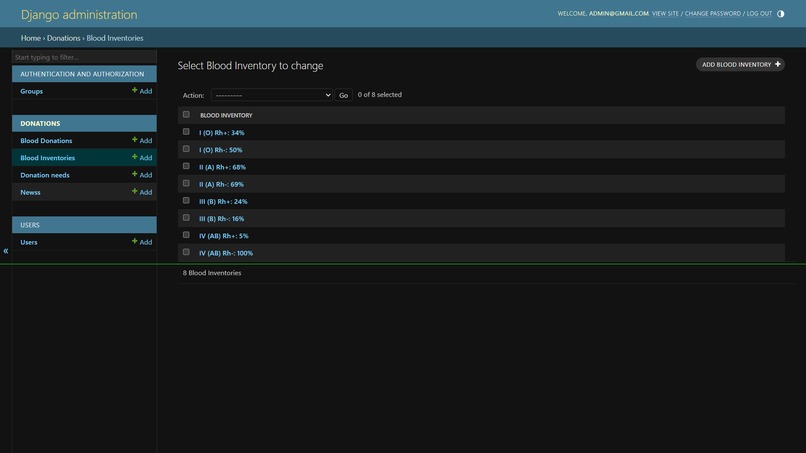Click View Site link

tap(665, 13)
